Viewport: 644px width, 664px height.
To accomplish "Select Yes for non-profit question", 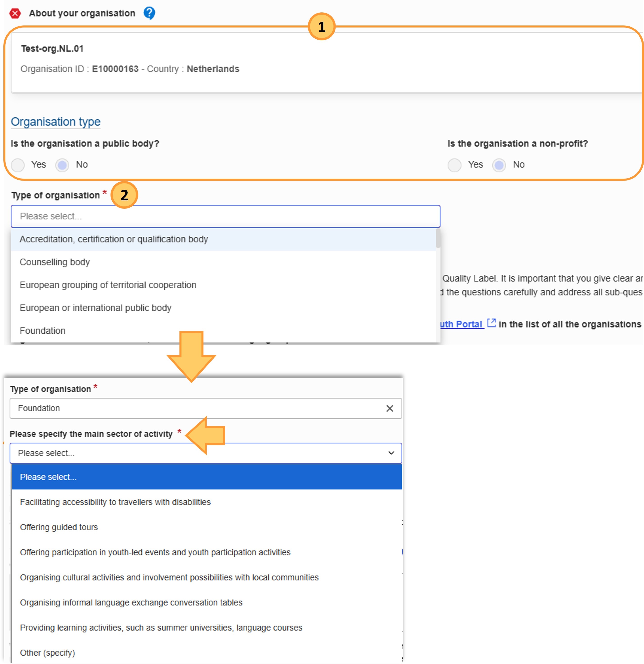I will [454, 165].
